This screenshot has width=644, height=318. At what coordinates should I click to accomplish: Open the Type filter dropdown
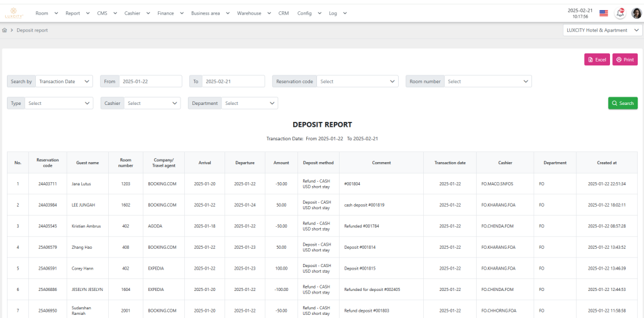click(x=59, y=103)
